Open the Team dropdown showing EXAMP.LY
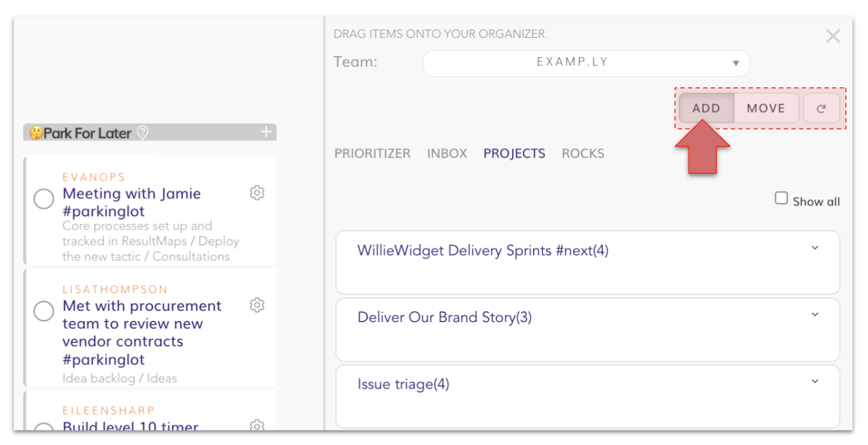Viewport: 868px width, 445px height. (586, 63)
